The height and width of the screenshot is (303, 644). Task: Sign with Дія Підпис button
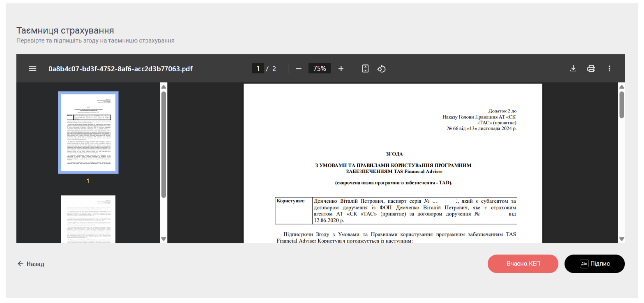coord(594,264)
